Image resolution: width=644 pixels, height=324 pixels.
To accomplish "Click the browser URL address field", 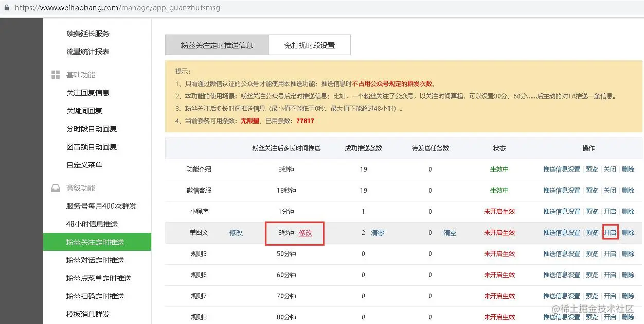I will (x=118, y=8).
